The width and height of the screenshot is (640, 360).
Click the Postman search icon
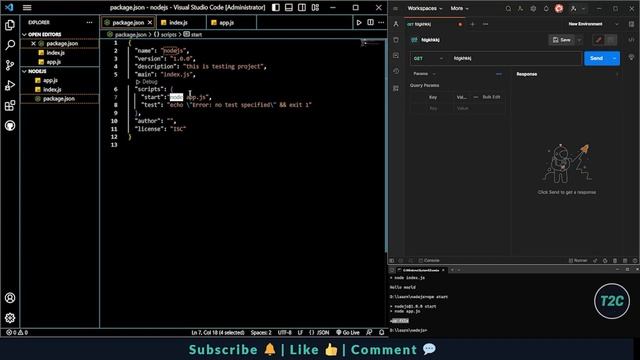[508, 8]
